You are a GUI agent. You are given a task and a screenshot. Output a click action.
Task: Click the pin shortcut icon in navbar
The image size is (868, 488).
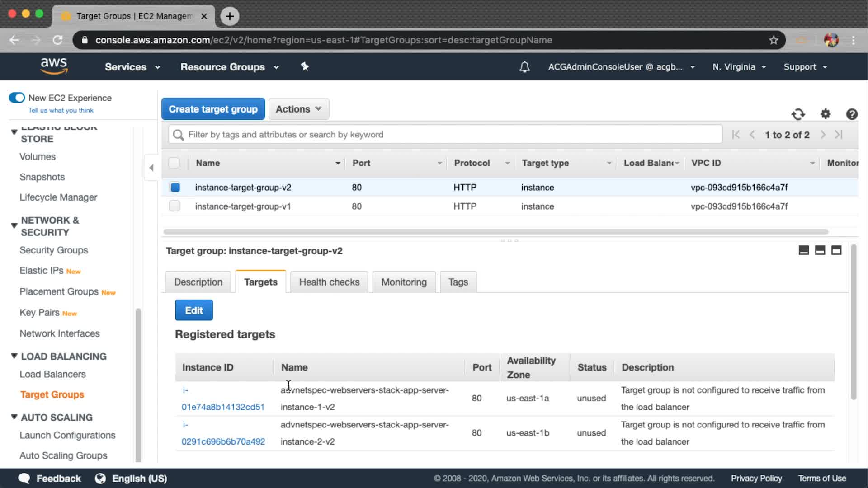[305, 67]
